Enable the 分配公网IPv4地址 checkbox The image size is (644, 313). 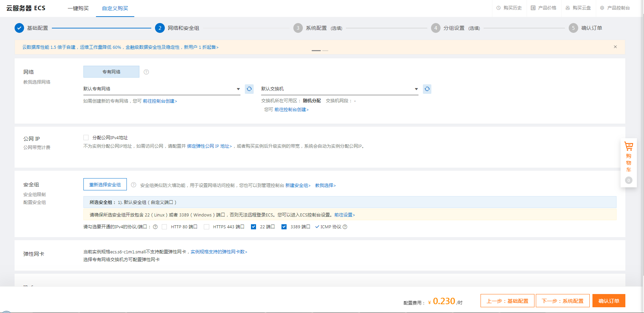pos(86,137)
